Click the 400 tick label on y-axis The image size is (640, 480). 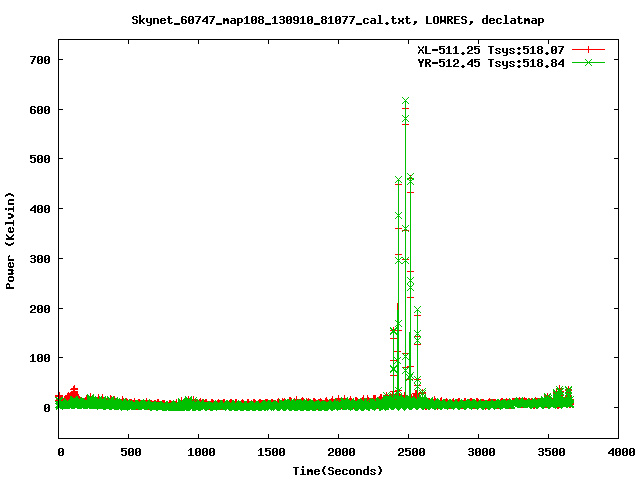40,209
